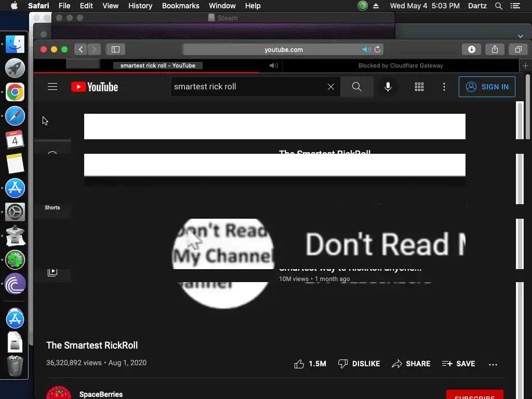Image resolution: width=532 pixels, height=399 pixels.
Task: Open Trash in the Dock
Action: pyautogui.click(x=15, y=366)
